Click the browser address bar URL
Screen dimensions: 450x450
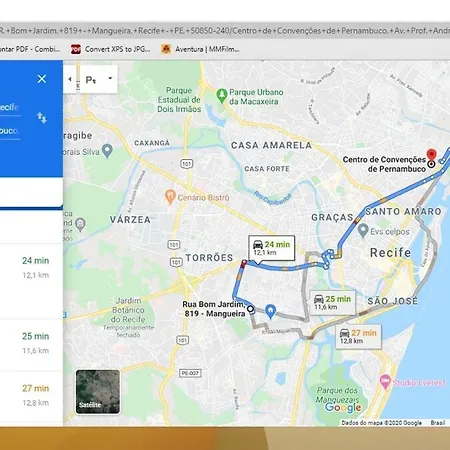point(225,31)
